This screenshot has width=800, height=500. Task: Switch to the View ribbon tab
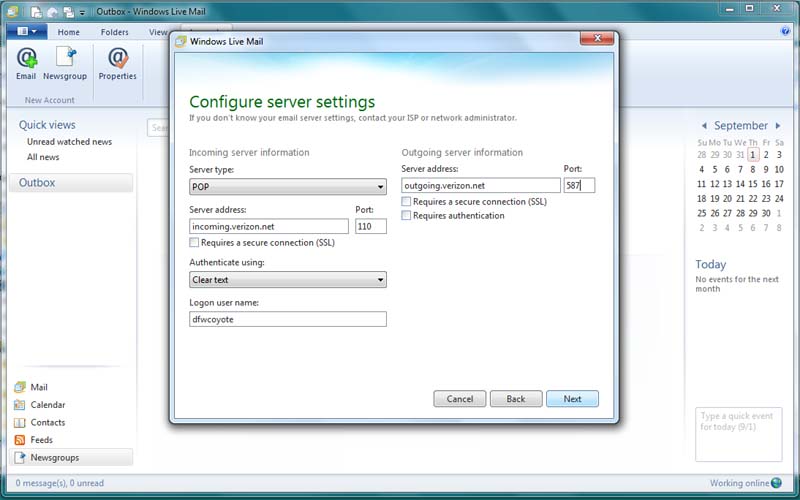(158, 32)
